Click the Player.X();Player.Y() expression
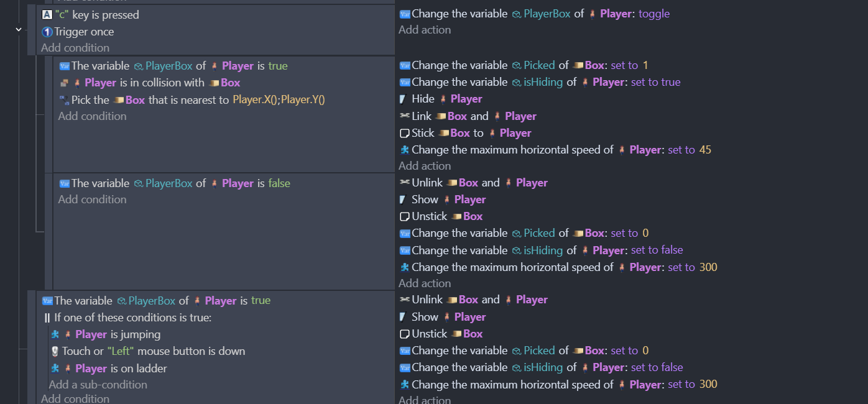The height and width of the screenshot is (404, 868). pyautogui.click(x=279, y=99)
